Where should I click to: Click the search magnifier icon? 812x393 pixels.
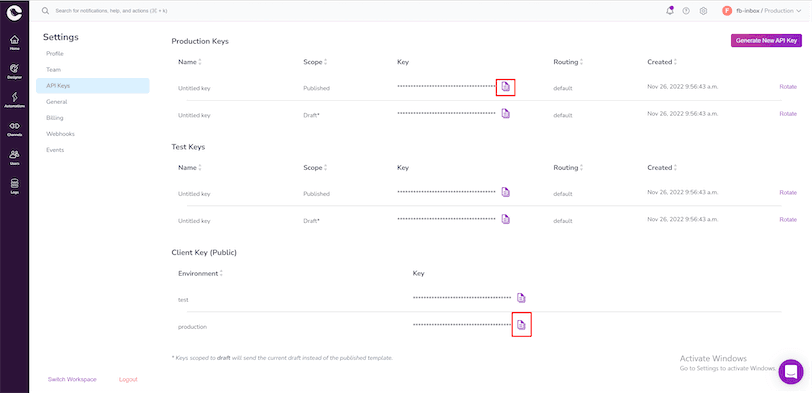pyautogui.click(x=46, y=10)
